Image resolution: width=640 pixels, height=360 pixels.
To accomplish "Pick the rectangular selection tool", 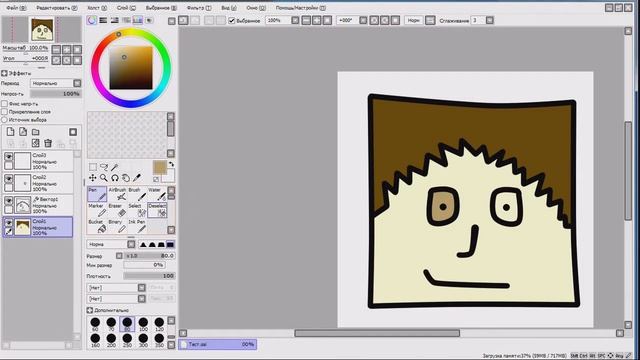I will coord(93,167).
